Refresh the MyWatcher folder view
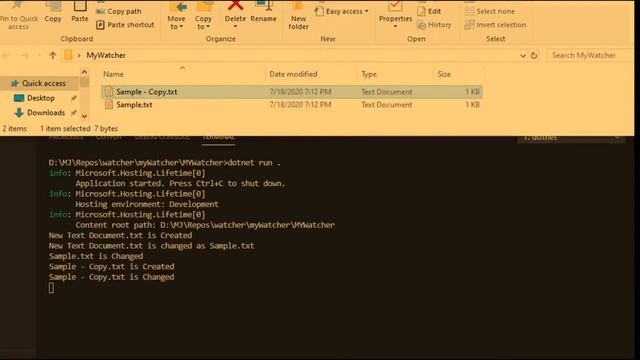The width and height of the screenshot is (640, 360). click(x=534, y=55)
